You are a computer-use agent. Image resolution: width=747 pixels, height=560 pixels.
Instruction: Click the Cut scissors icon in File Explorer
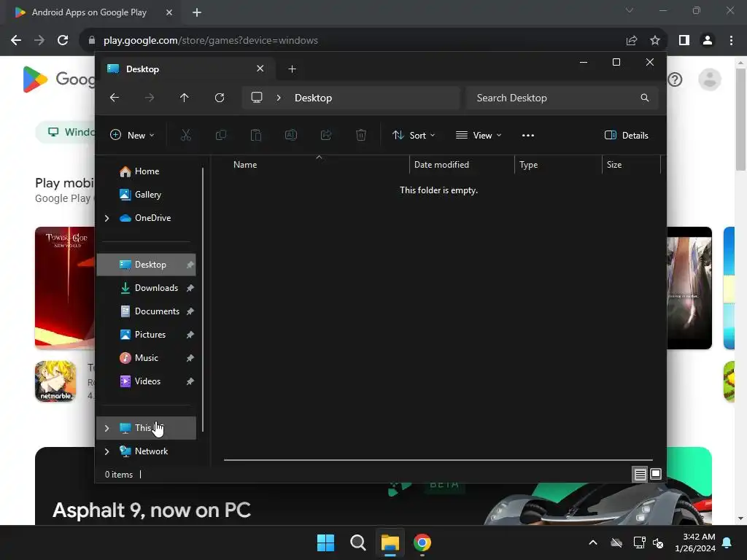pos(186,135)
